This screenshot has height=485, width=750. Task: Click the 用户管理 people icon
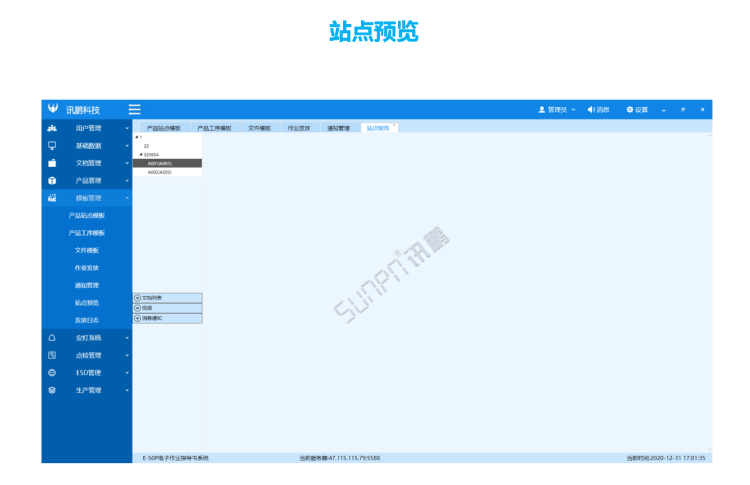click(x=52, y=128)
